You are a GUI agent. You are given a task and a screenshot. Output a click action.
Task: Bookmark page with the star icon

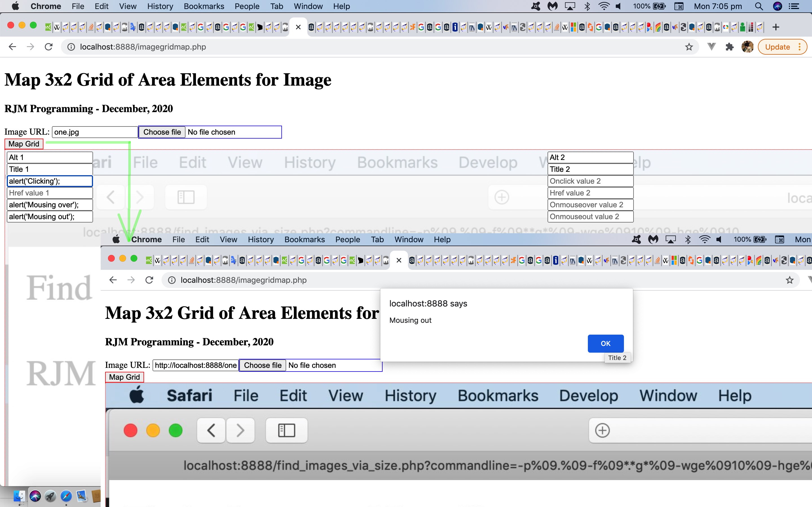[x=689, y=47]
